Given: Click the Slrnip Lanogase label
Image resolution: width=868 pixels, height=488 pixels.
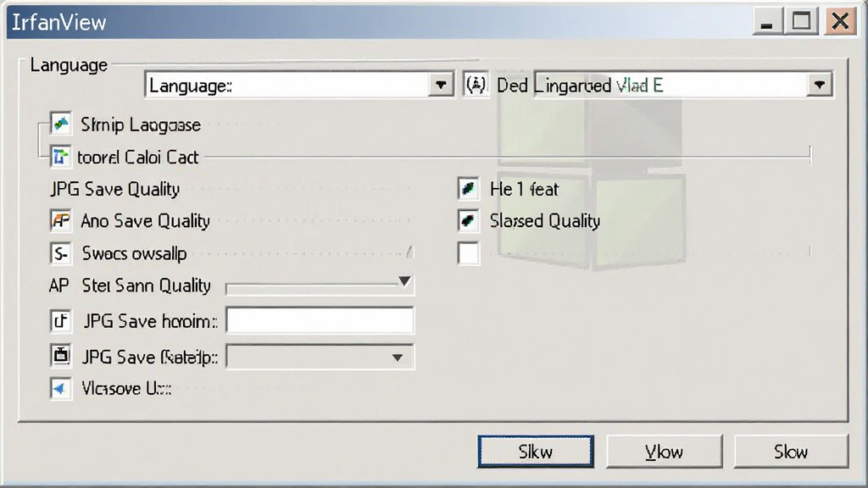Looking at the screenshot, I should point(141,125).
